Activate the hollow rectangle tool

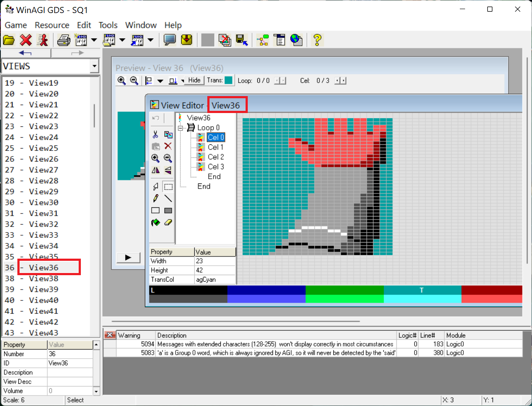pos(155,210)
